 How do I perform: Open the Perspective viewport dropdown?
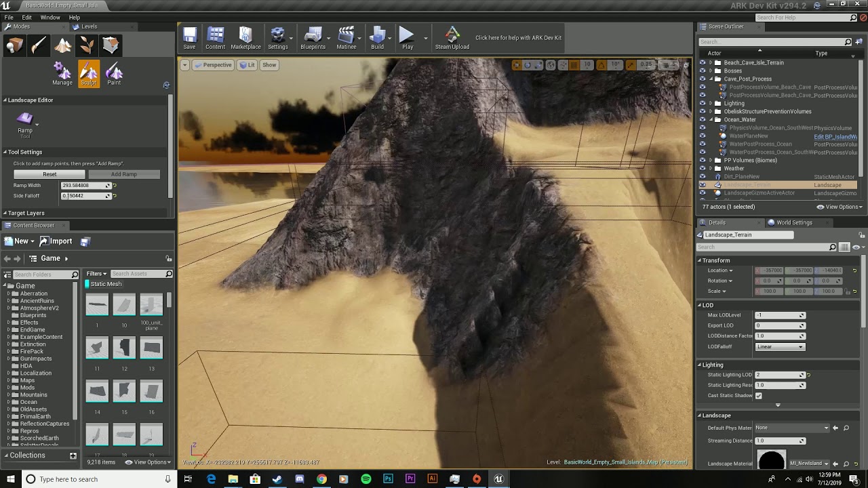click(x=213, y=65)
